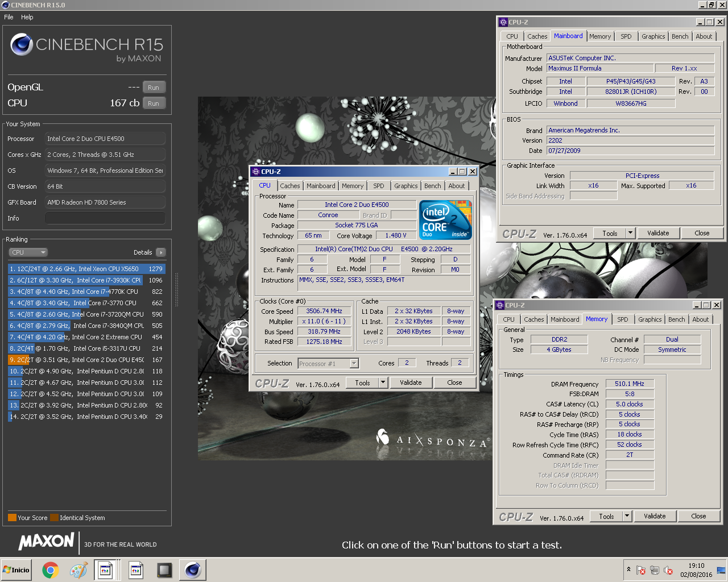
Task: Click the motherboard model Maximus II Formula
Action: pyautogui.click(x=600, y=68)
